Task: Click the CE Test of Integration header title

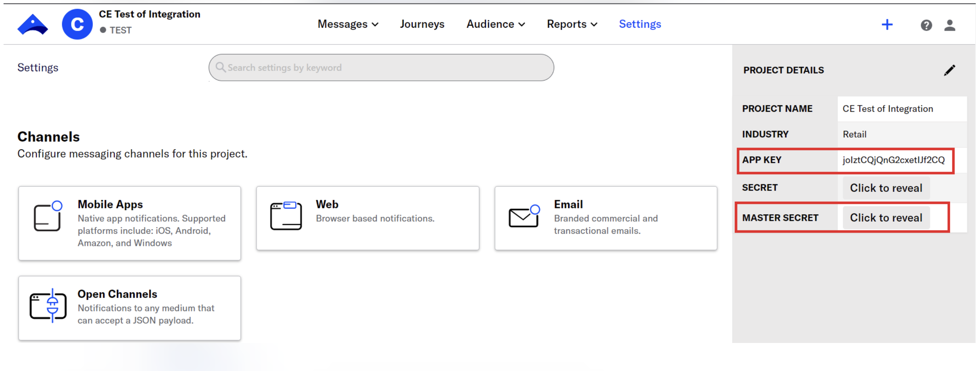Action: (149, 14)
